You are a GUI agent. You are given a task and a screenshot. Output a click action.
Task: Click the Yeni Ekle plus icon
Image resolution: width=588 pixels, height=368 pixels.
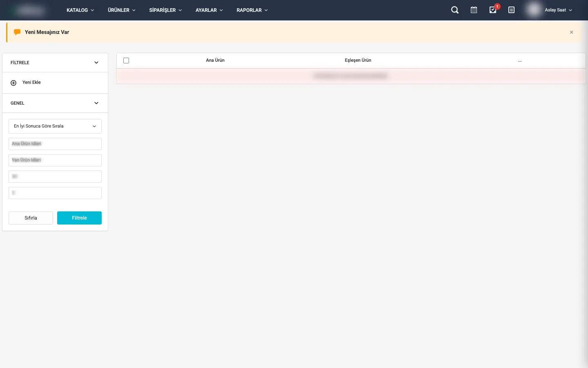13,83
